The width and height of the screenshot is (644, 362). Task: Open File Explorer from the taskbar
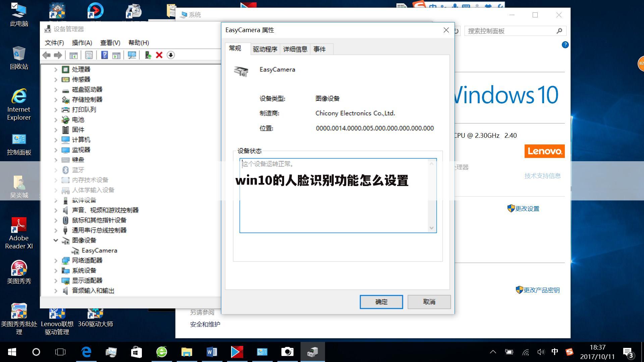coord(186,352)
